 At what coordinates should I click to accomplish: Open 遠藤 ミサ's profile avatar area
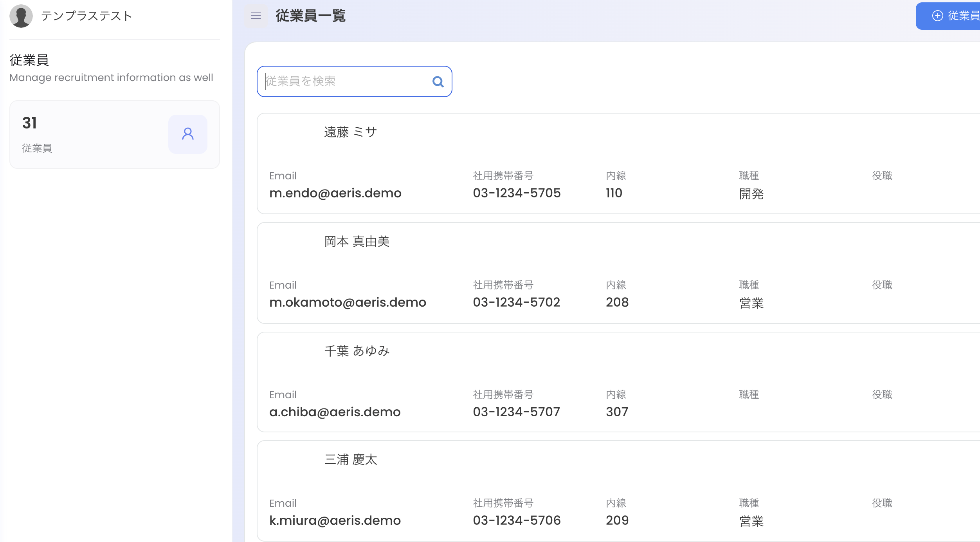click(293, 132)
